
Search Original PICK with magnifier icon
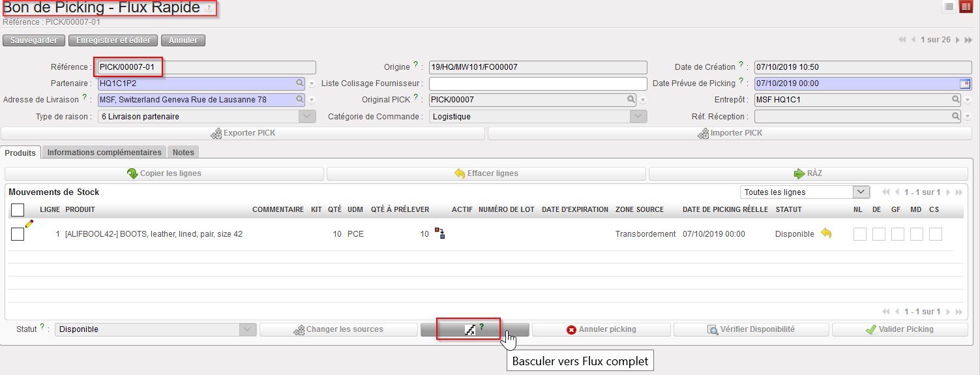click(x=631, y=100)
